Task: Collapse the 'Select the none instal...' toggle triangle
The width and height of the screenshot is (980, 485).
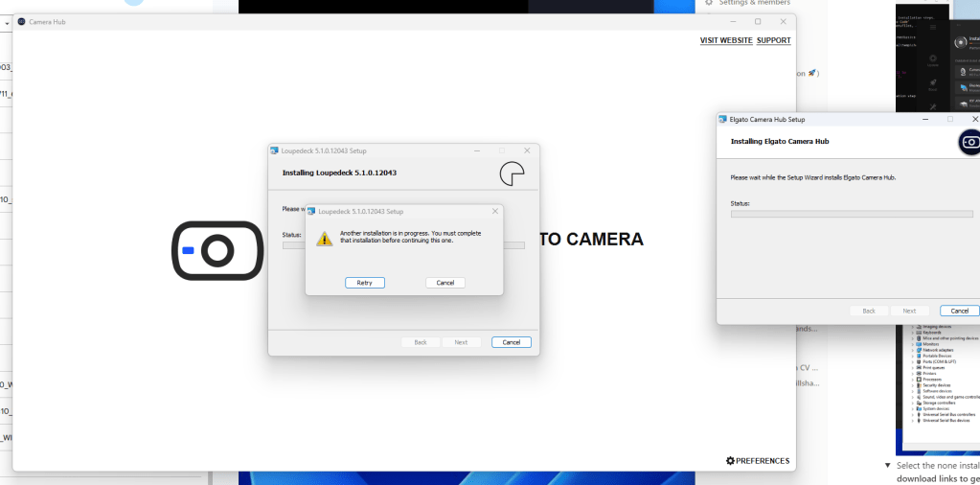Action: [x=887, y=466]
